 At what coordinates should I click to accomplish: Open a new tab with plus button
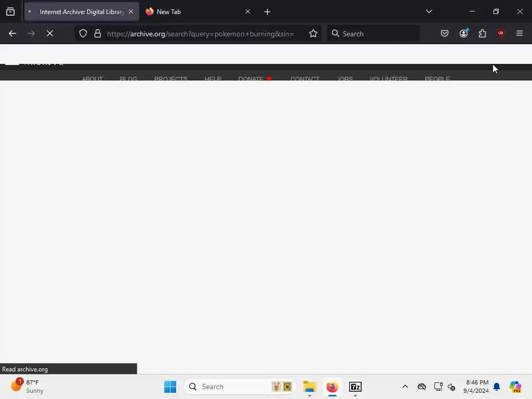268,12
